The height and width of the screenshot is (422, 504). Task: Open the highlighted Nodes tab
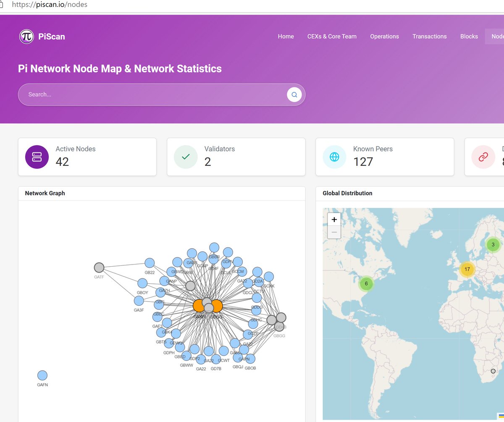click(496, 37)
